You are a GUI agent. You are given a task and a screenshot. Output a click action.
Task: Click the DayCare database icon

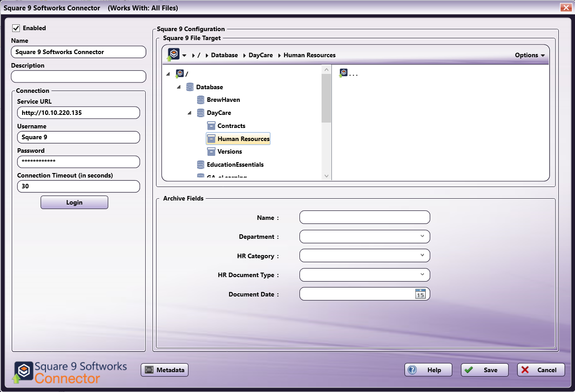tap(201, 113)
